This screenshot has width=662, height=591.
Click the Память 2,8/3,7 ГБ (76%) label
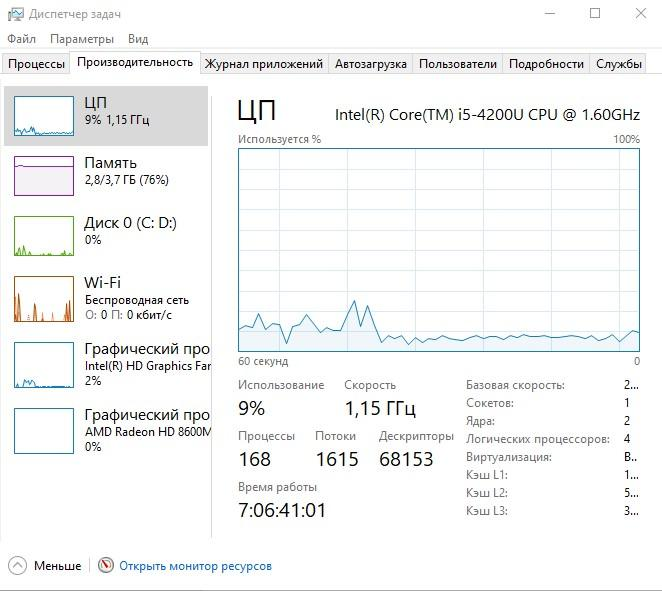point(127,180)
